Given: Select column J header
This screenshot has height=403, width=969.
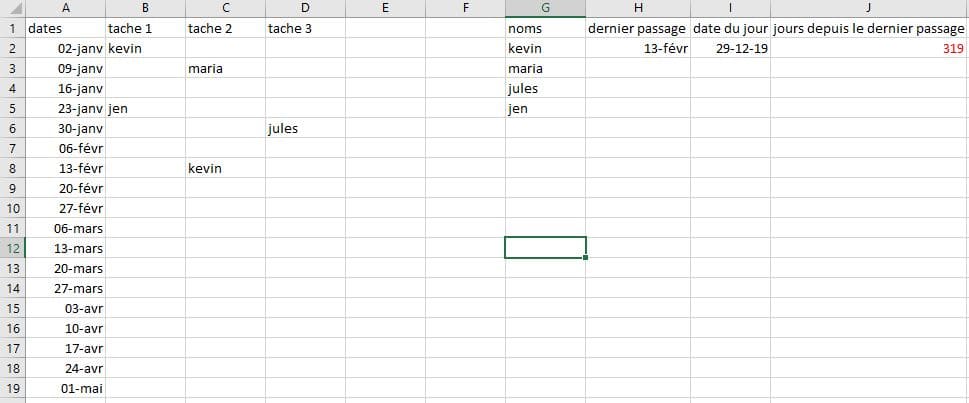Looking at the screenshot, I should pos(868,9).
